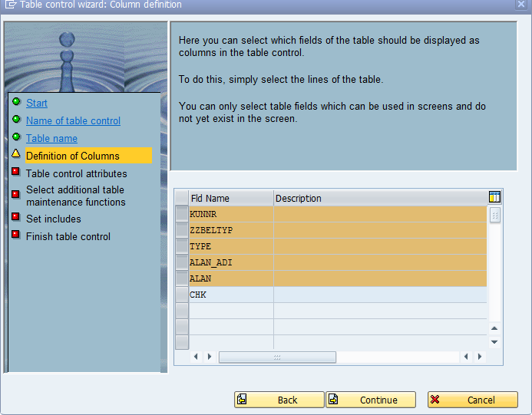Toggle the row selector for ZZBELTYP
The height and width of the screenshot is (415, 532).
(x=182, y=230)
